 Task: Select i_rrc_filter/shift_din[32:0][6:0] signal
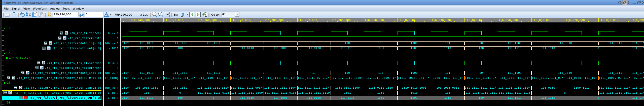59,78
